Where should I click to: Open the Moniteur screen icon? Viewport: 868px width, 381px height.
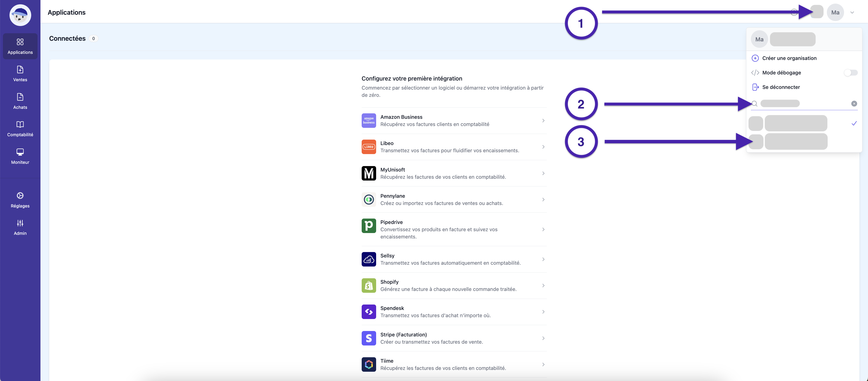pos(20,152)
